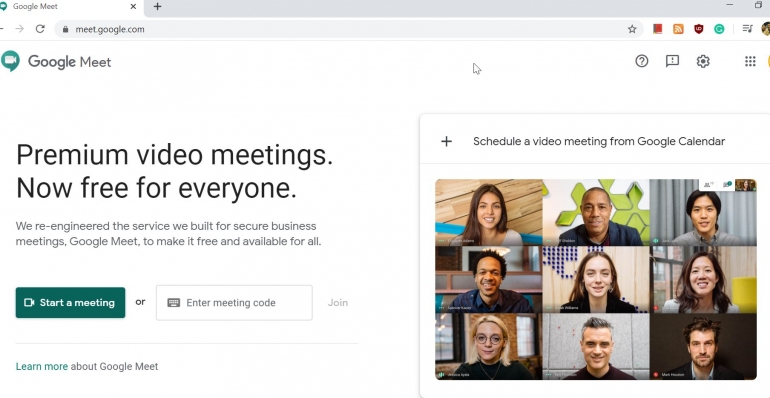Click the Chrome profile avatar

coord(766,29)
